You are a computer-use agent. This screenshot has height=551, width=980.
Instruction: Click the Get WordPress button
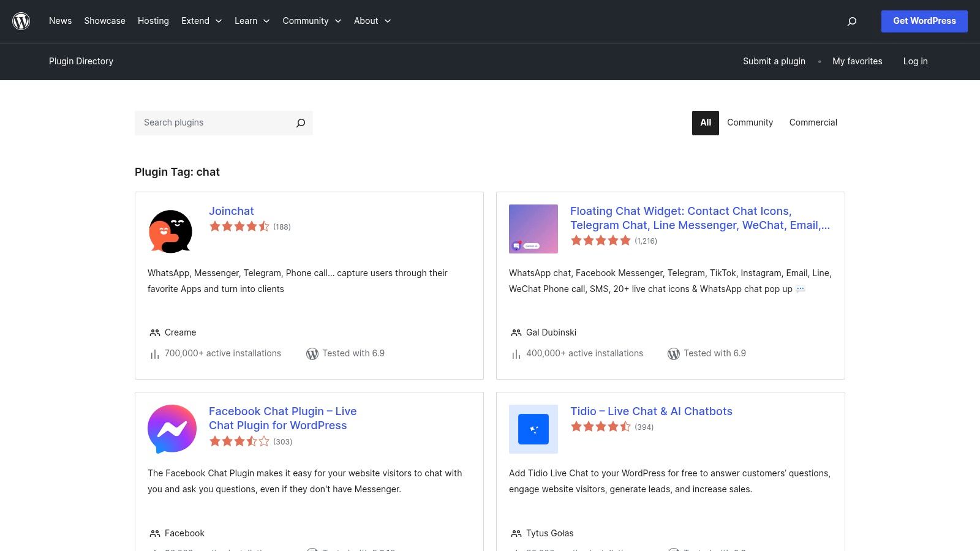[924, 21]
